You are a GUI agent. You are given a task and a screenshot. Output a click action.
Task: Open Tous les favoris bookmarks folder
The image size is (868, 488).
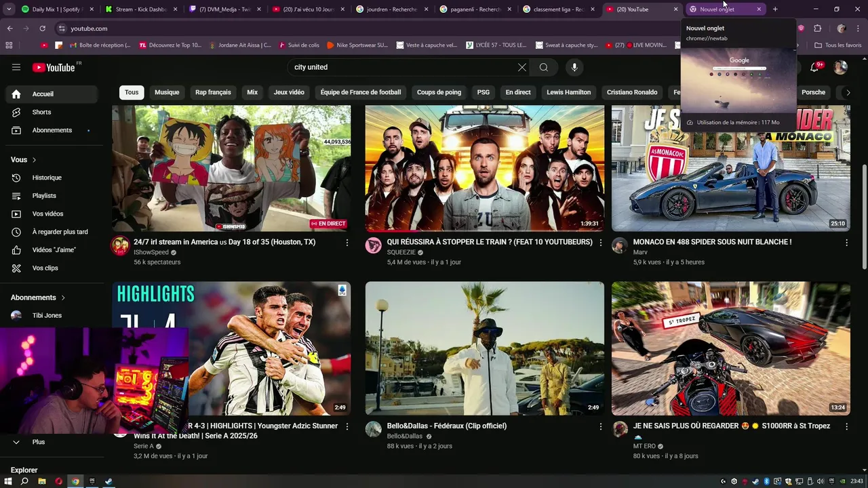[x=838, y=45]
